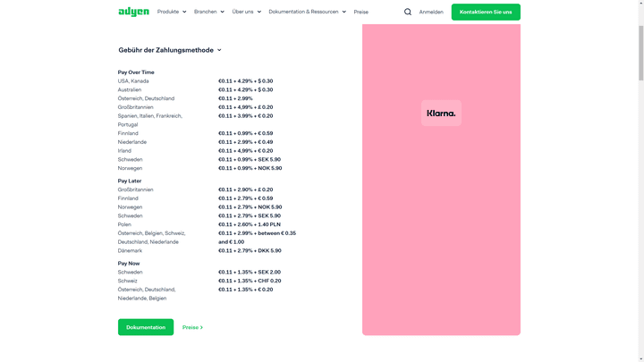Click the Klarna logo badge
Image resolution: width=644 pixels, height=362 pixels.
[x=441, y=114]
